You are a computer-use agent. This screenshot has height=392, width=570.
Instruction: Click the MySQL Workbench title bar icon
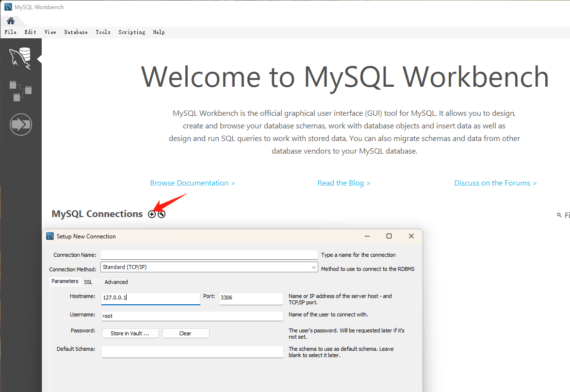point(8,7)
